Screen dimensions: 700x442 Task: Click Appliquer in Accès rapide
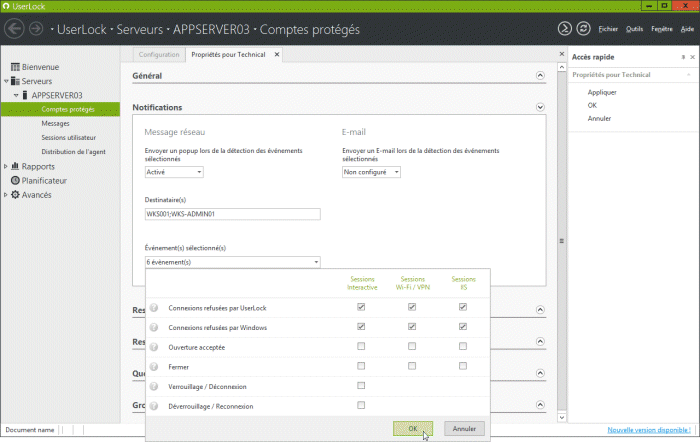pos(602,92)
